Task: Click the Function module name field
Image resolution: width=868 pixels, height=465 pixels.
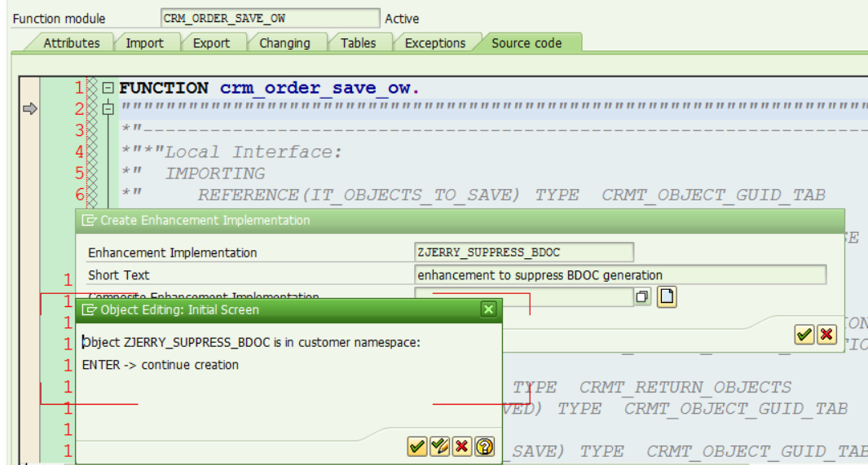Action: pos(270,18)
